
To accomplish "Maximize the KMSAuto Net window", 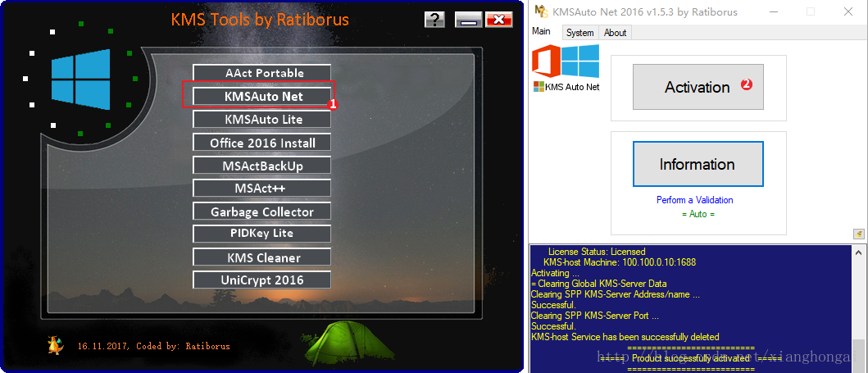I will 811,11.
